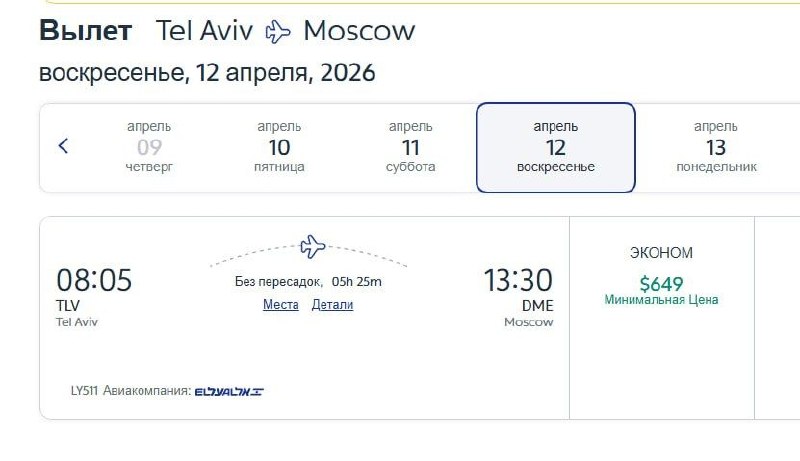The width and height of the screenshot is (800, 461).
Task: Pick the April 13 понедельник date tab
Action: (716, 147)
